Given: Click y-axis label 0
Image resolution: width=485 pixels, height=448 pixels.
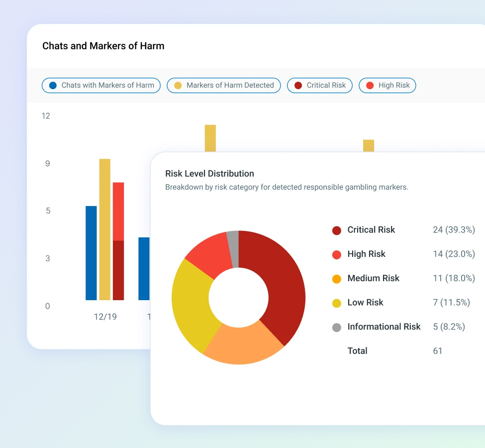Looking at the screenshot, I should pyautogui.click(x=47, y=306).
